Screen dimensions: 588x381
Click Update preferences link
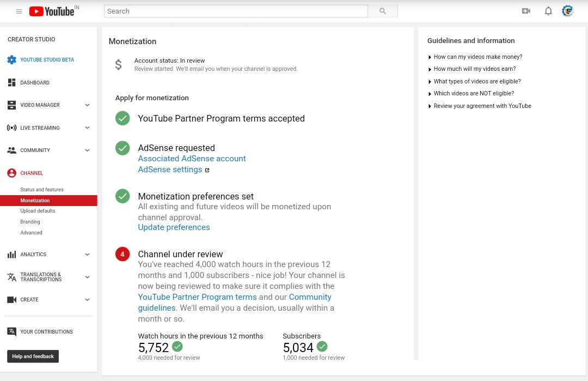pos(174,227)
